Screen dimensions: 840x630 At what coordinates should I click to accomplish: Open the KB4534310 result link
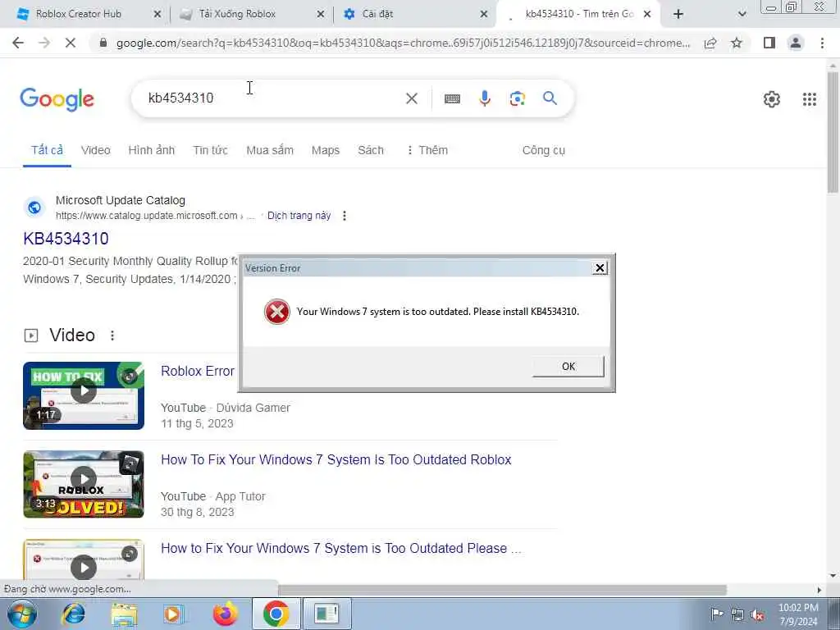point(66,239)
